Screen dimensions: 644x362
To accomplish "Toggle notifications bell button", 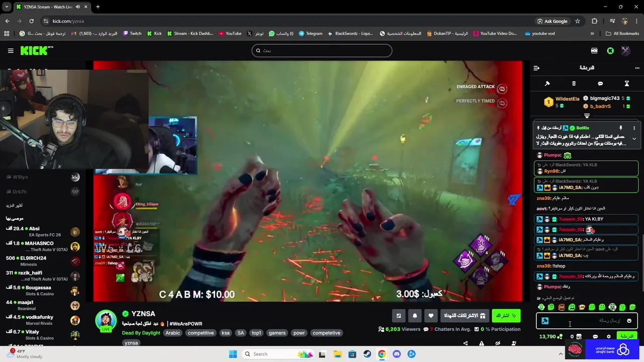I will pyautogui.click(x=415, y=316).
